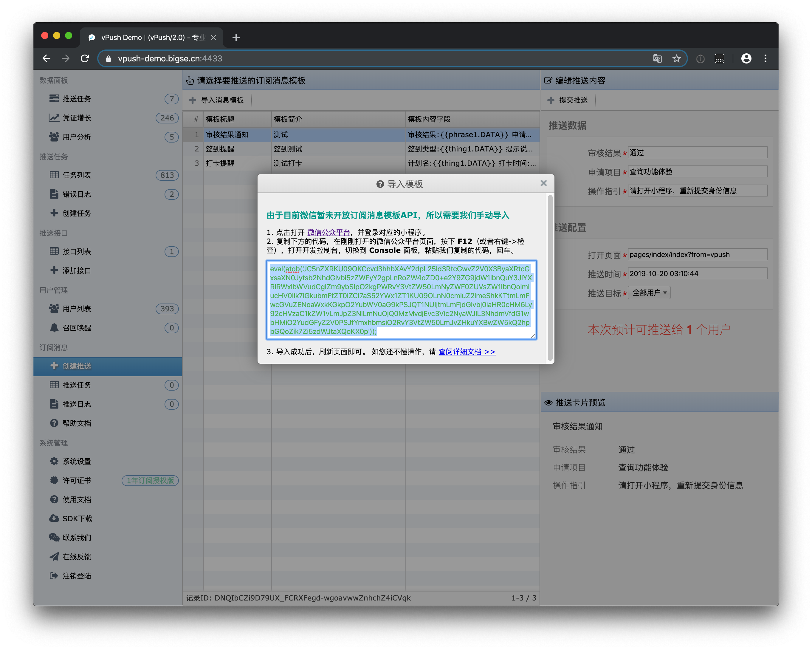This screenshot has height=650, width=812.
Task: Click the 申请项目 input field
Action: pyautogui.click(x=697, y=172)
